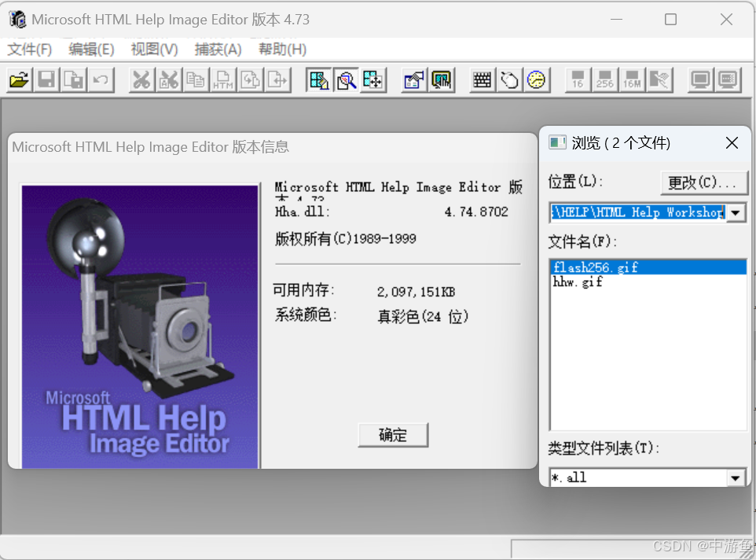Click the 16-color conversion icon
756x560 pixels.
(578, 79)
